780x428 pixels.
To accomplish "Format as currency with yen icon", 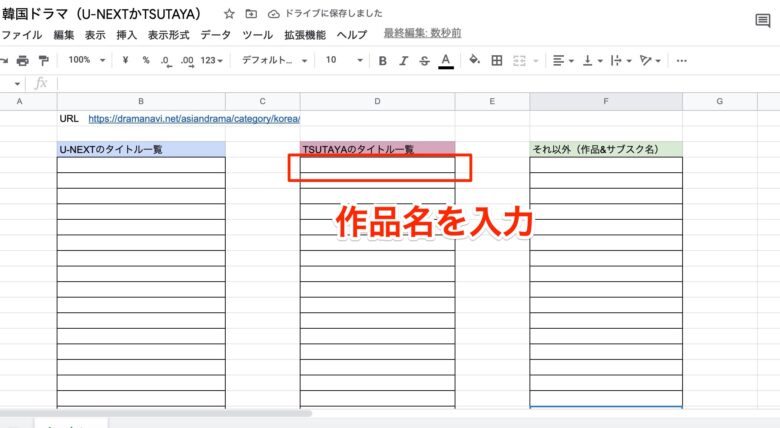I will 125,60.
